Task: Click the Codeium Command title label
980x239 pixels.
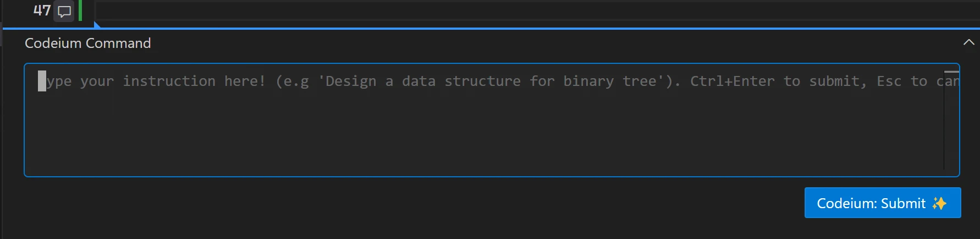Action: tap(87, 43)
